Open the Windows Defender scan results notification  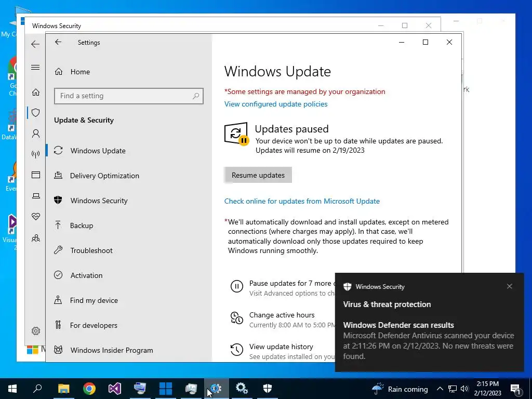[x=429, y=322]
